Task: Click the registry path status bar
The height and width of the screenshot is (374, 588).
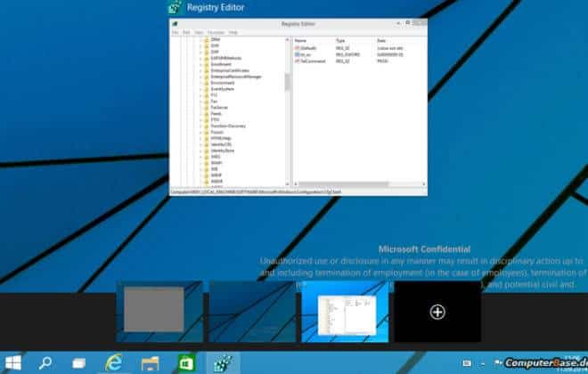Action: pyautogui.click(x=298, y=191)
